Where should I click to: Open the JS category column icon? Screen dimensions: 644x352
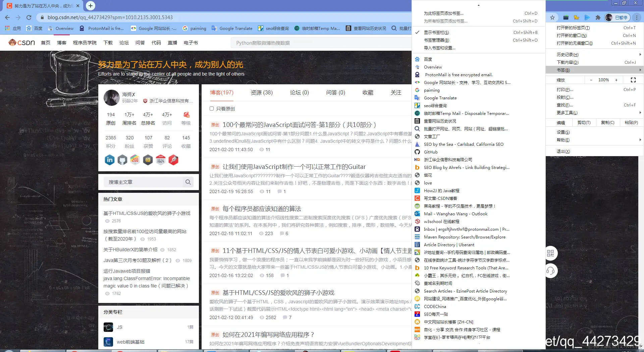(x=108, y=327)
